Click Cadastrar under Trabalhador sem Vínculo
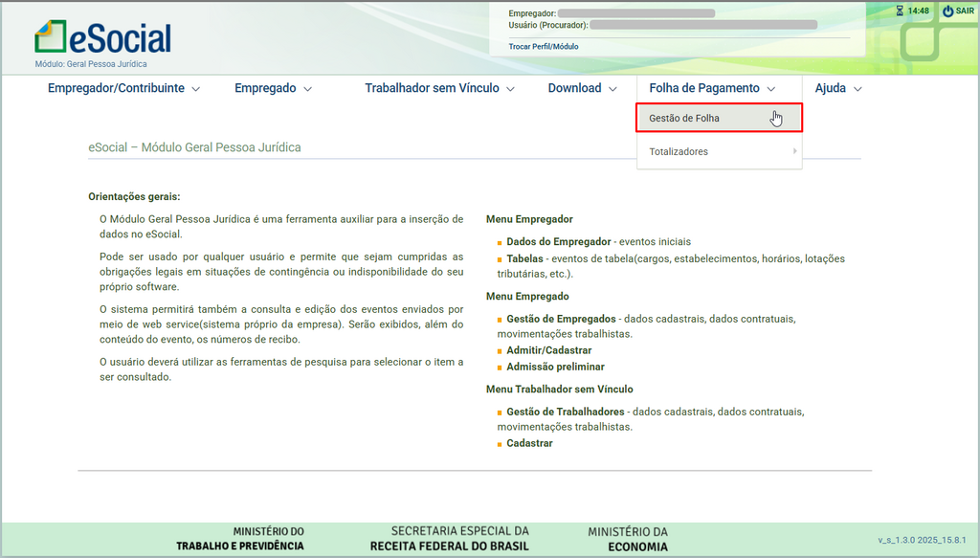Viewport: 980px width, 558px height. coord(529,443)
